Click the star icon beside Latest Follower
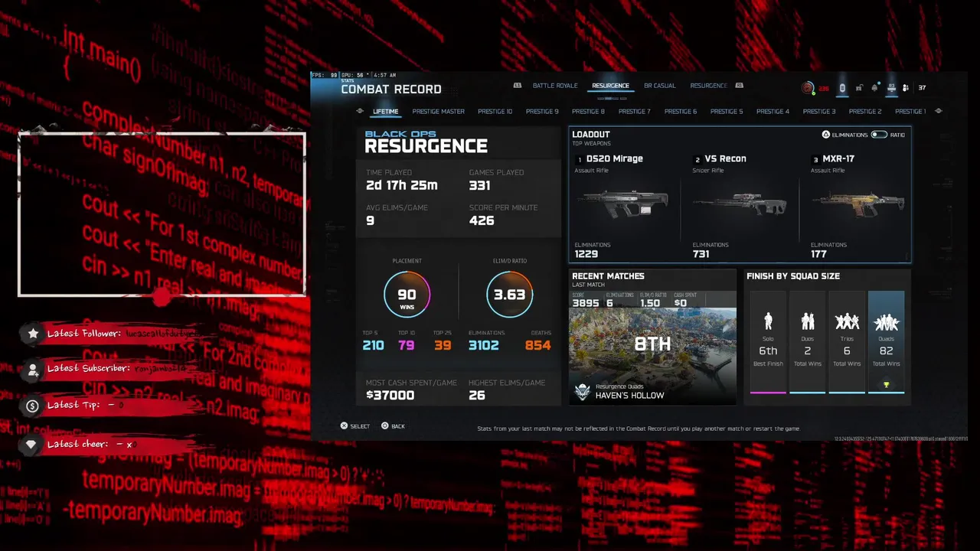Screen dimensions: 980x551 (33, 333)
